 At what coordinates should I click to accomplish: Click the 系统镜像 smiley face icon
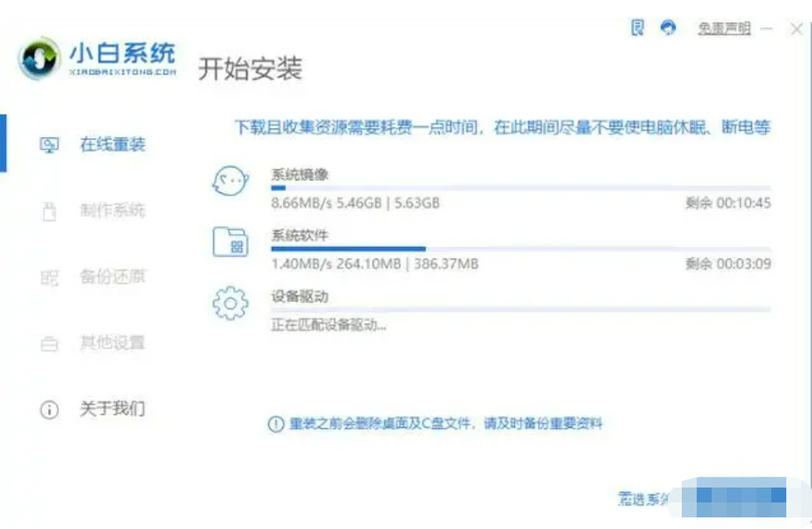(231, 181)
